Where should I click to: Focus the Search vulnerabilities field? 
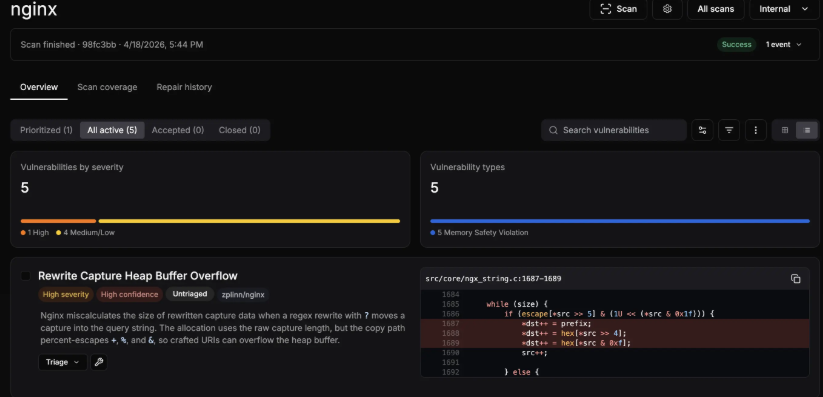coord(614,130)
